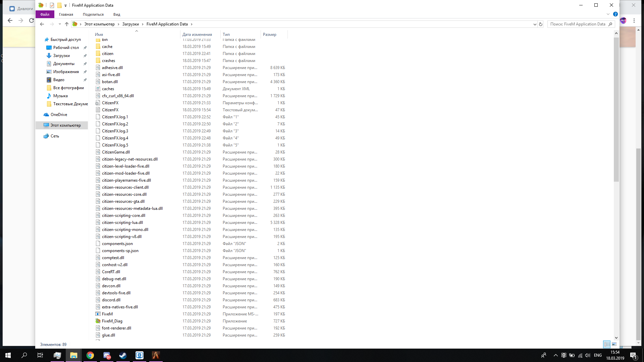644x362 pixels.
Task: Select the FiveM_Diag application icon
Action: 98,321
